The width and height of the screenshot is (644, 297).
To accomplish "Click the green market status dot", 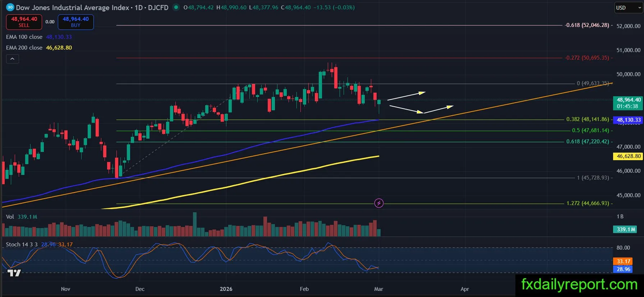I will 176,7.
